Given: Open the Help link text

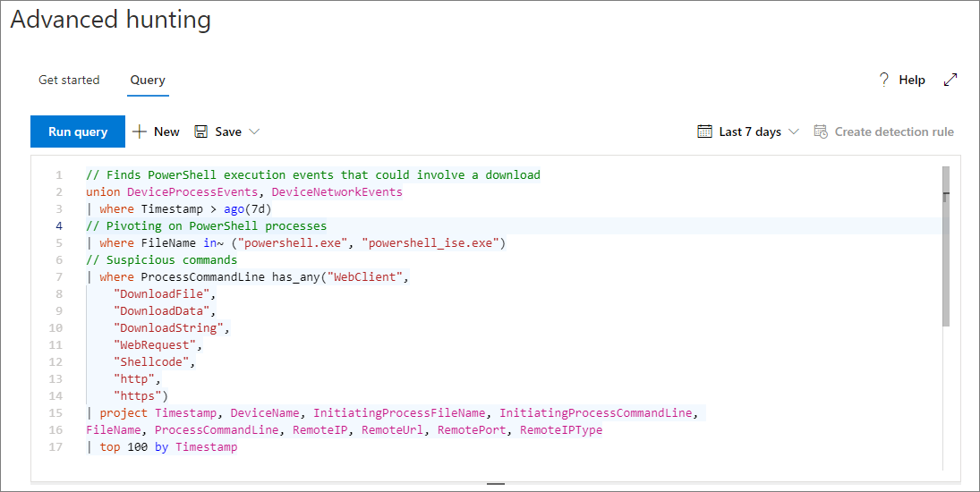Looking at the screenshot, I should click(x=912, y=80).
